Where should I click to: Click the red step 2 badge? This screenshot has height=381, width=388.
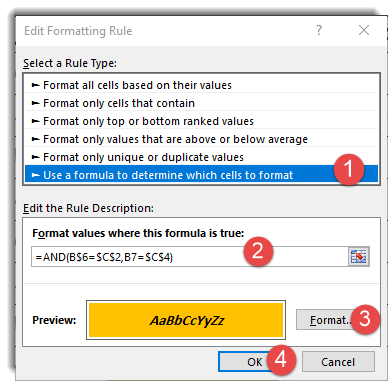coord(258,251)
